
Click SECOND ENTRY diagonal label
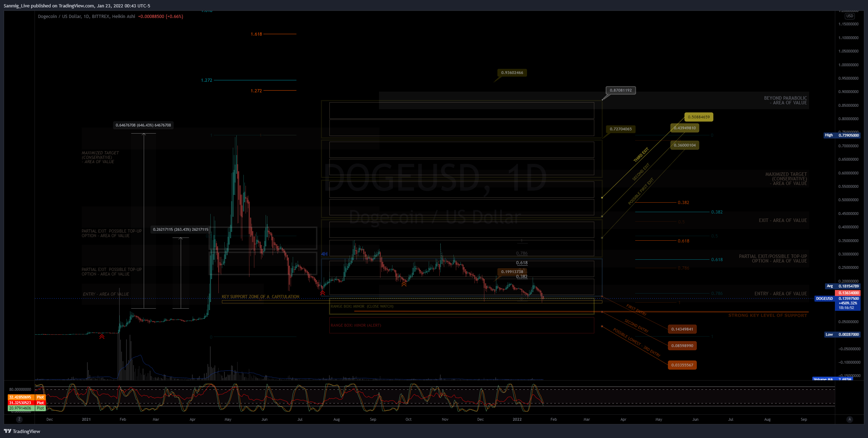[x=636, y=326]
